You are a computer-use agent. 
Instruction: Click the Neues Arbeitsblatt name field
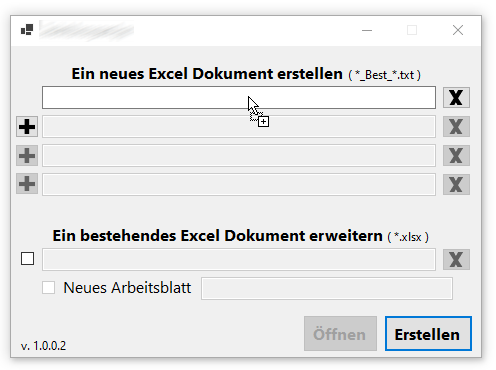[x=327, y=288]
